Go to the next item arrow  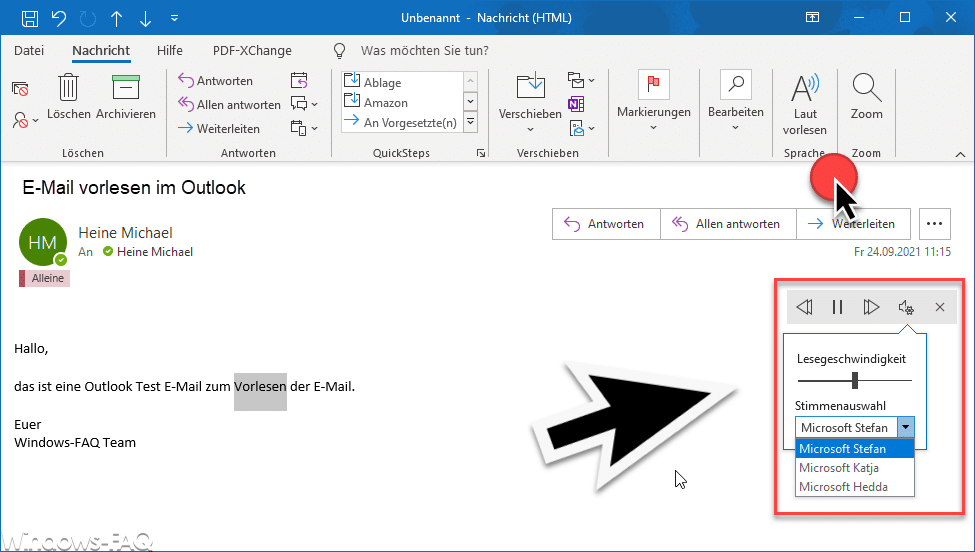[x=146, y=19]
